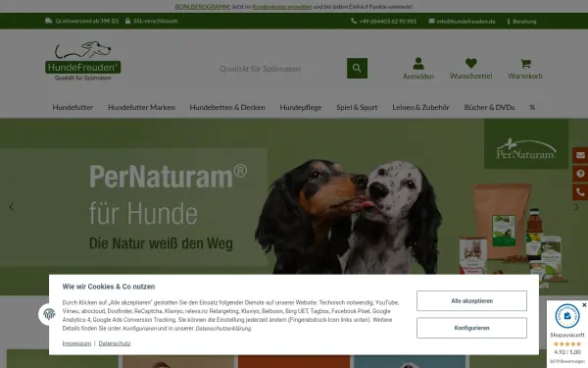The width and height of the screenshot is (588, 368).
Task: Open the Hundepflege menu
Action: (x=301, y=107)
